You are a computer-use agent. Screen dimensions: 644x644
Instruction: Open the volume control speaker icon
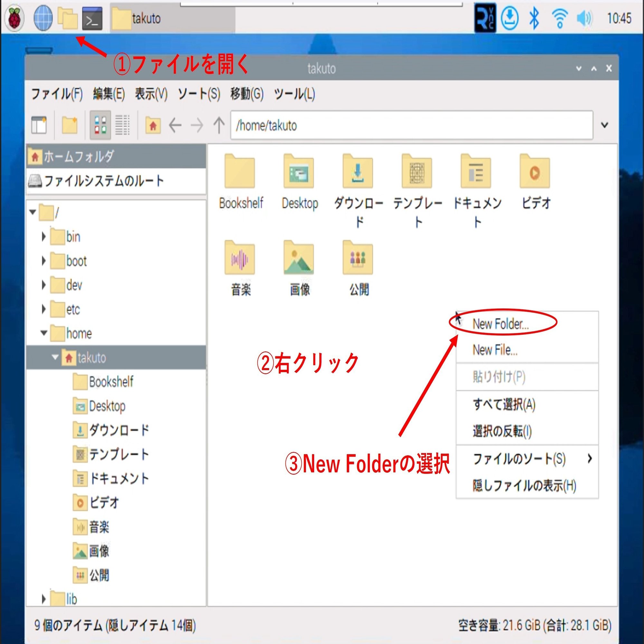pyautogui.click(x=584, y=18)
